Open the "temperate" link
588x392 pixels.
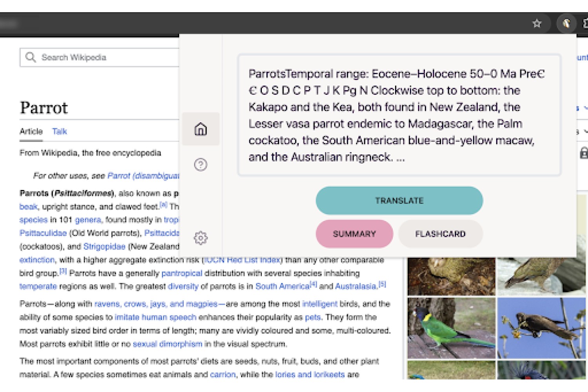click(x=38, y=287)
